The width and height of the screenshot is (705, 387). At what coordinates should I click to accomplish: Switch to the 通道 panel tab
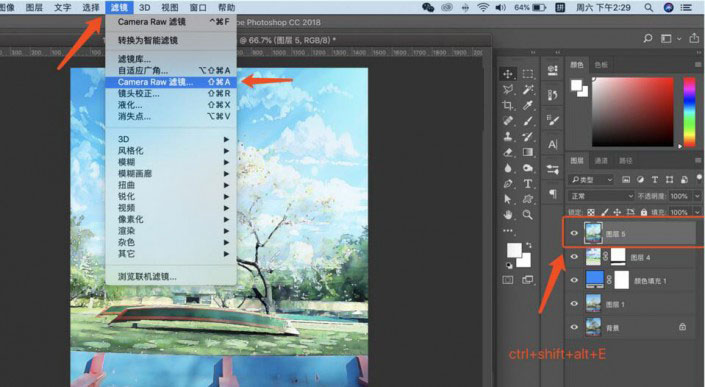(x=601, y=160)
